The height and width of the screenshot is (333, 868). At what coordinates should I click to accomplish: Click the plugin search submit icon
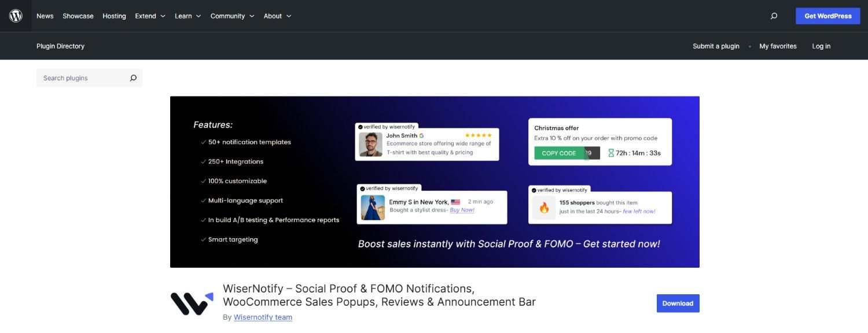click(133, 78)
